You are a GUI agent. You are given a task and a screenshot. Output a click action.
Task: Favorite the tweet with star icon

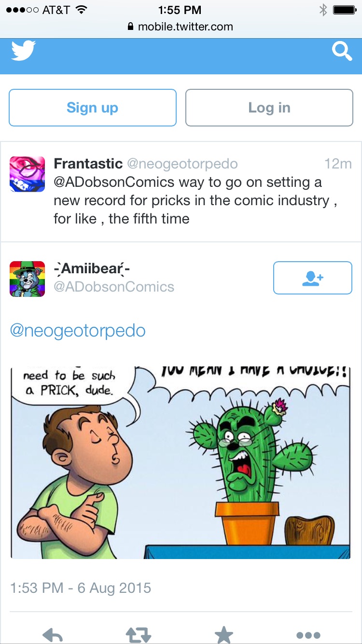click(224, 635)
